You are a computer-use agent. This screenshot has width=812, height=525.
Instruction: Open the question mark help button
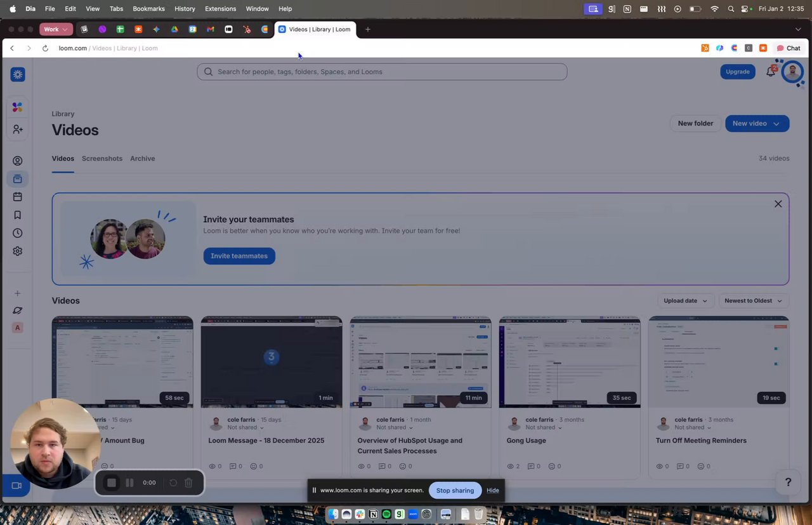789,482
